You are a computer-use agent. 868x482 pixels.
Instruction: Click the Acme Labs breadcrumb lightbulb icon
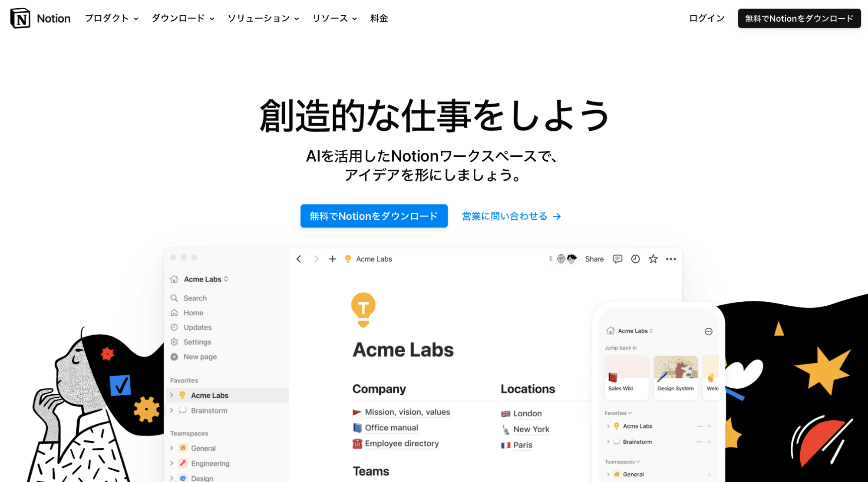(x=348, y=259)
